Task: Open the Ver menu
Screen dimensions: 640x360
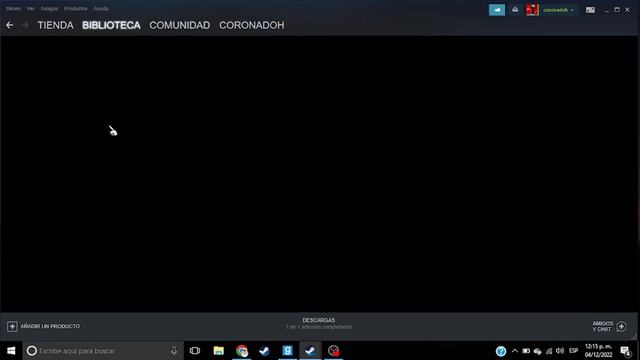Action: coord(31,9)
